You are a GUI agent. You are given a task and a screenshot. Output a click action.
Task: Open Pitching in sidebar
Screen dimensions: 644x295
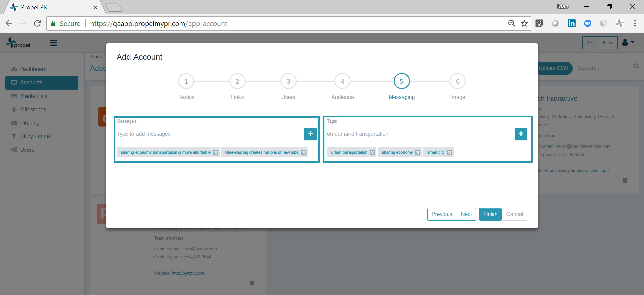click(42, 123)
